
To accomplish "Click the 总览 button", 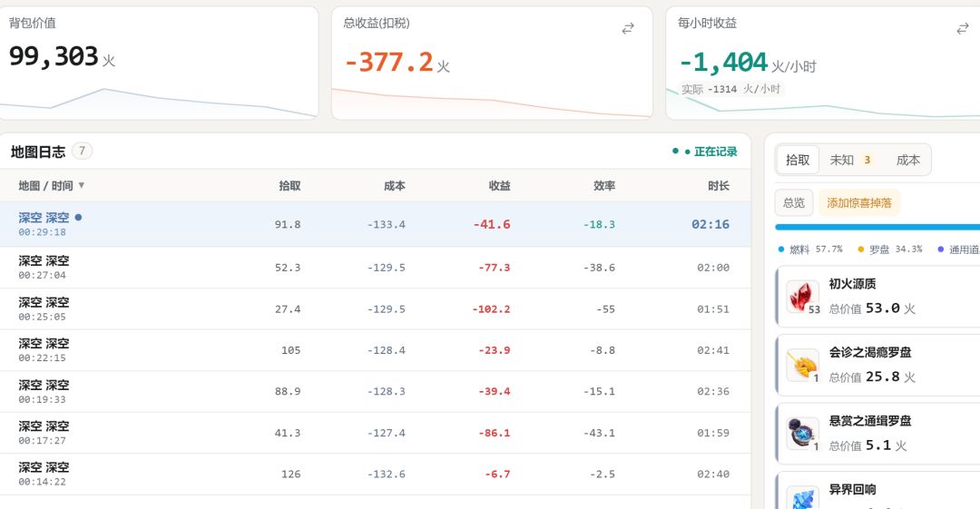I will click(794, 202).
